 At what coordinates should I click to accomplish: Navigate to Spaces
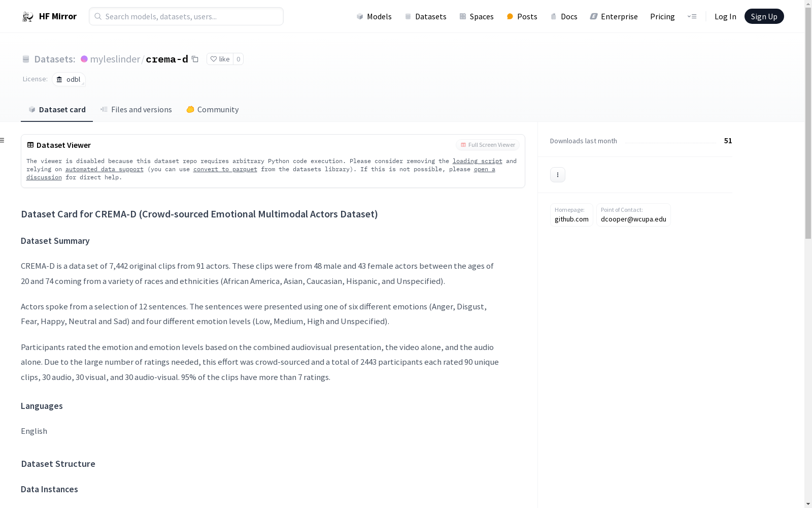click(476, 16)
